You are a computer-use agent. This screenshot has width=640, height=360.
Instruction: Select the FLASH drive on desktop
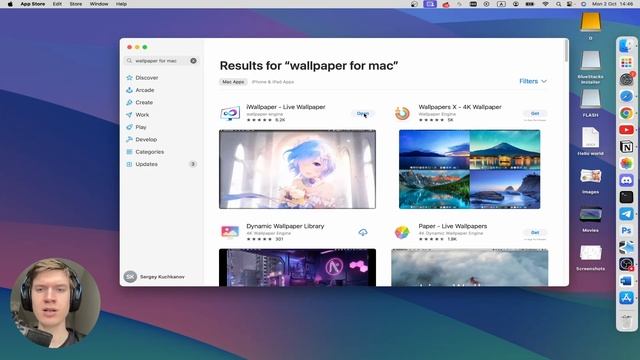point(590,103)
